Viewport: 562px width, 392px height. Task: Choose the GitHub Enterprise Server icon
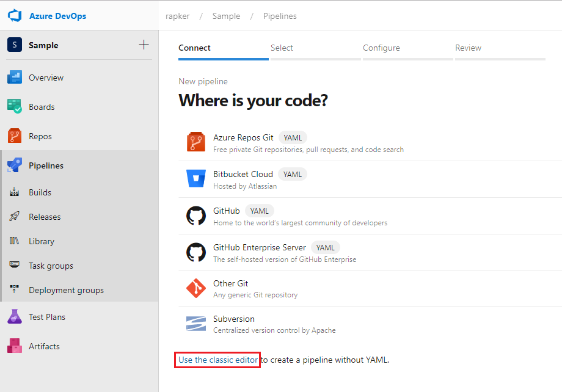(196, 252)
